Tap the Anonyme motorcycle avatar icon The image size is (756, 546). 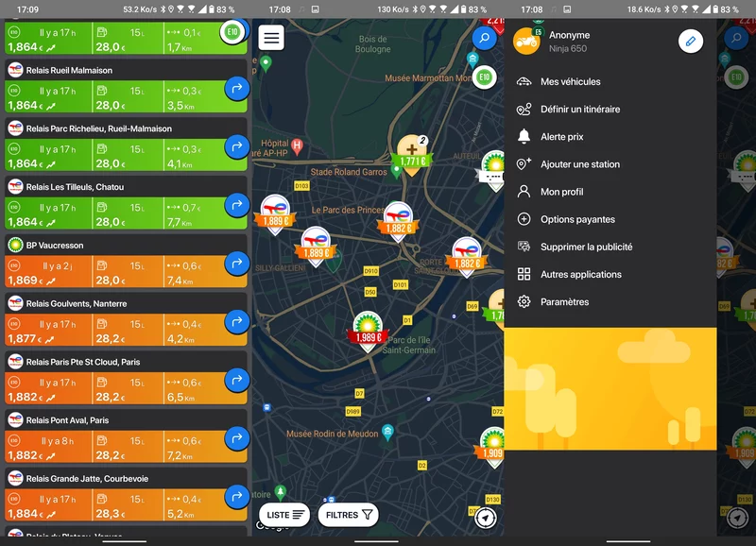[526, 41]
